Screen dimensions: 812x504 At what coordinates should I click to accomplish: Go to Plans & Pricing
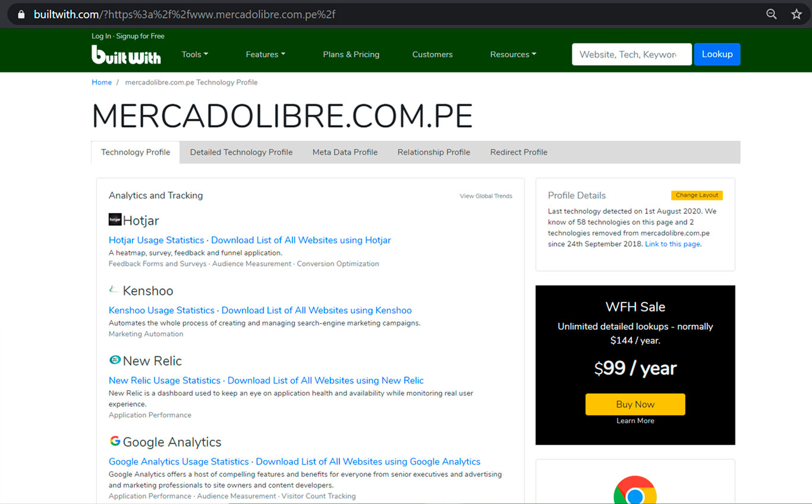[351, 54]
